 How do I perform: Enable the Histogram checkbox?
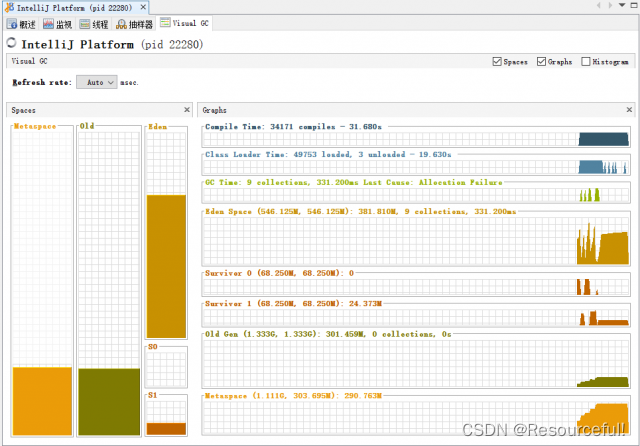coord(586,62)
